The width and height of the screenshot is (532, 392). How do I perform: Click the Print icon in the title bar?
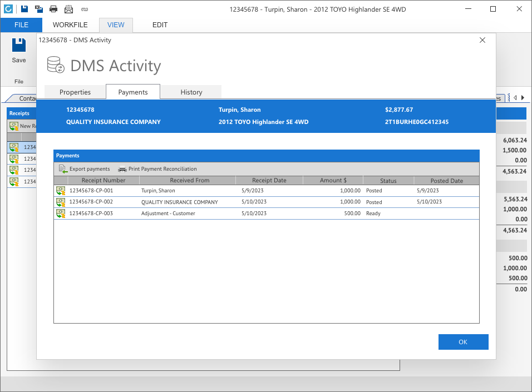53,9
